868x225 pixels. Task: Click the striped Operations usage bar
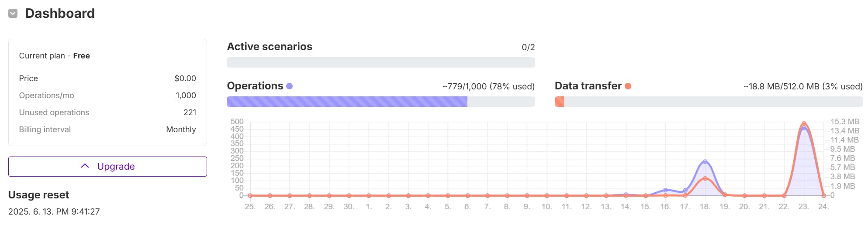click(347, 102)
